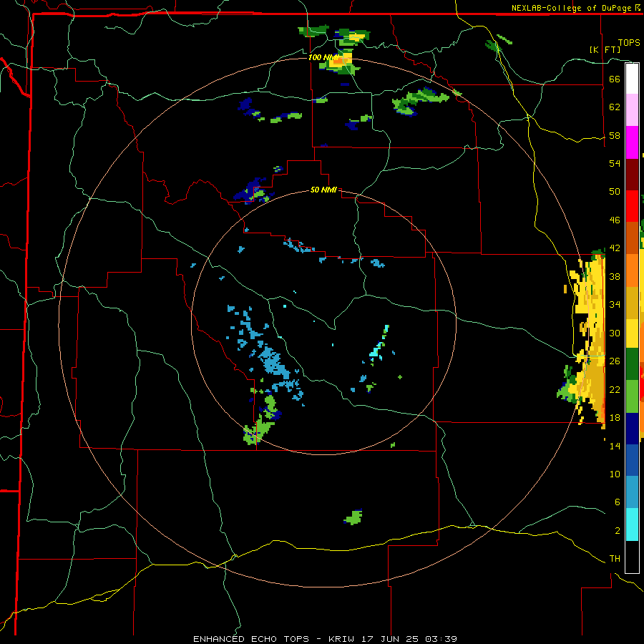Click the legend value 14
Viewport: 644px width, 644px height.
[x=615, y=446]
